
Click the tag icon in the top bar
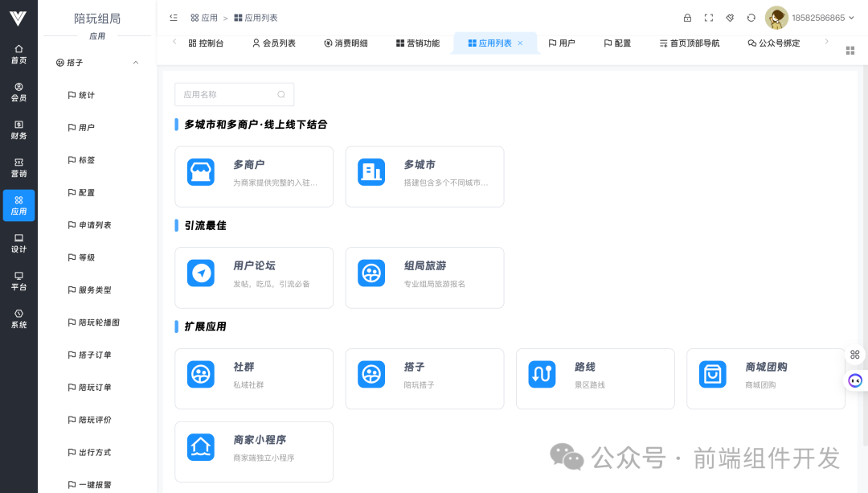coord(730,17)
